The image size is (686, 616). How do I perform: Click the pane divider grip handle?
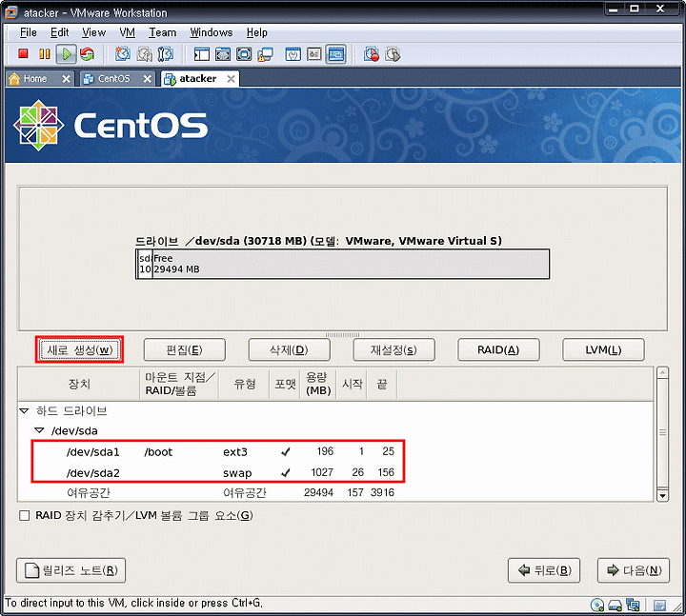click(343, 335)
